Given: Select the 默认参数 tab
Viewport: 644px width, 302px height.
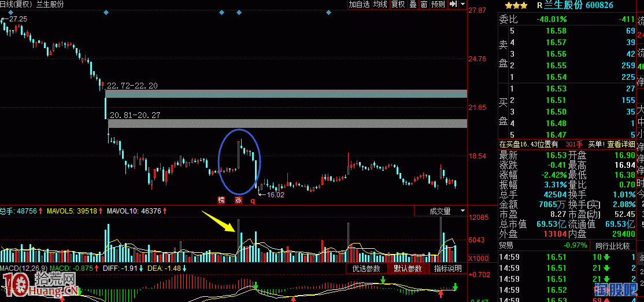Looking at the screenshot, I should 408,268.
